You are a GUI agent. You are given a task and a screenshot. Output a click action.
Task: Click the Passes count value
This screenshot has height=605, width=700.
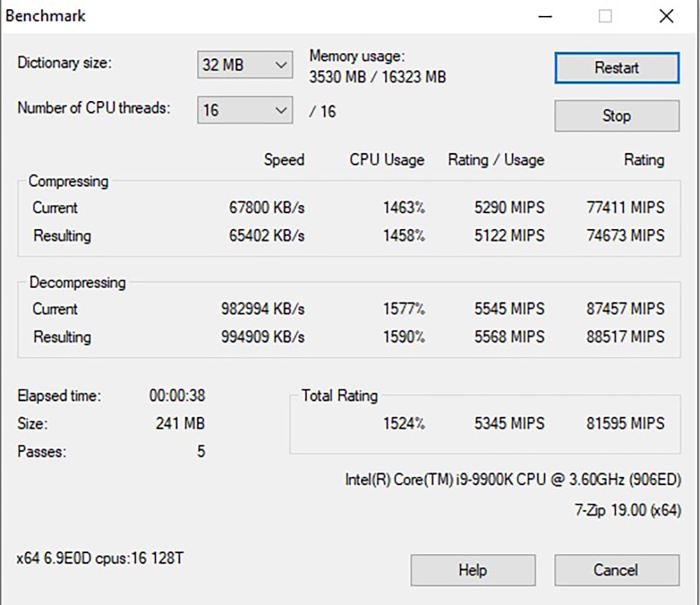click(x=201, y=452)
